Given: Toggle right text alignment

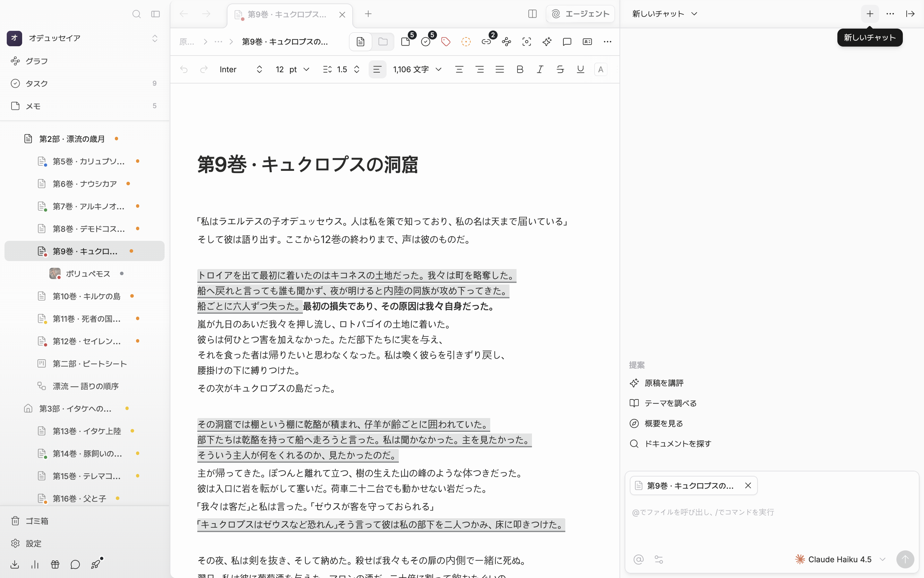Looking at the screenshot, I should click(x=480, y=70).
